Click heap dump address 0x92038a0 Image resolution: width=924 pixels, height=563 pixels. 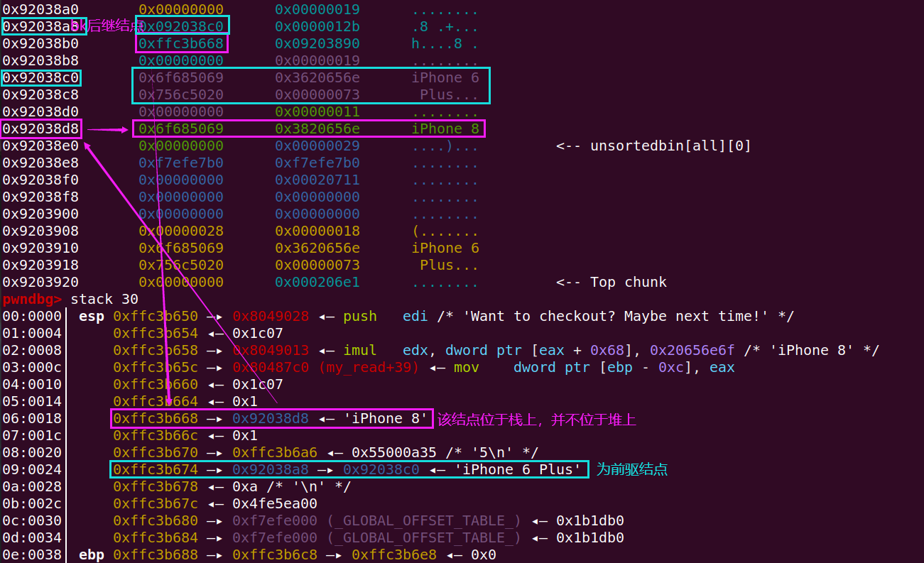40,10
